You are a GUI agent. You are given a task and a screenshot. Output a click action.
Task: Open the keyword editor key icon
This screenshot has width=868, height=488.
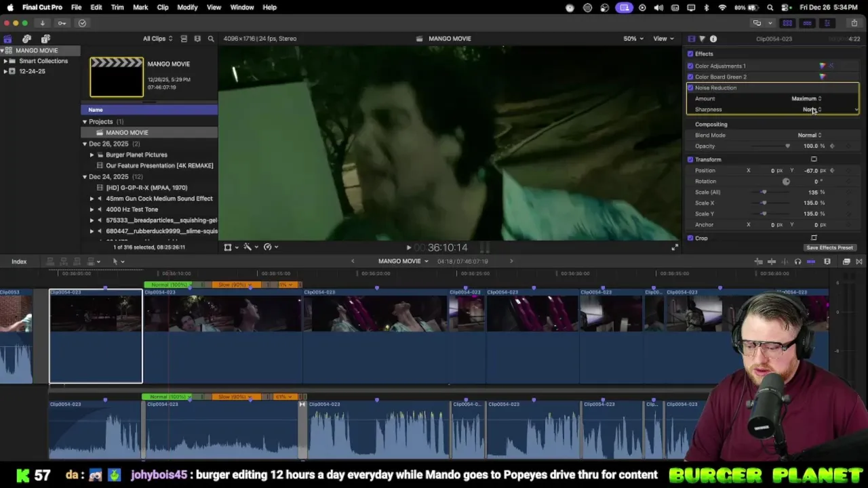click(x=62, y=23)
